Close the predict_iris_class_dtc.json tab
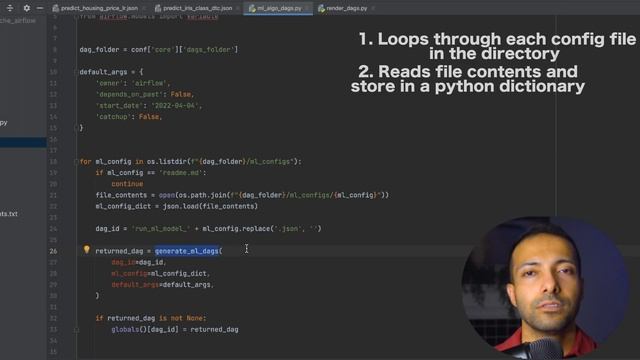This screenshot has width=640, height=360. [x=238, y=8]
